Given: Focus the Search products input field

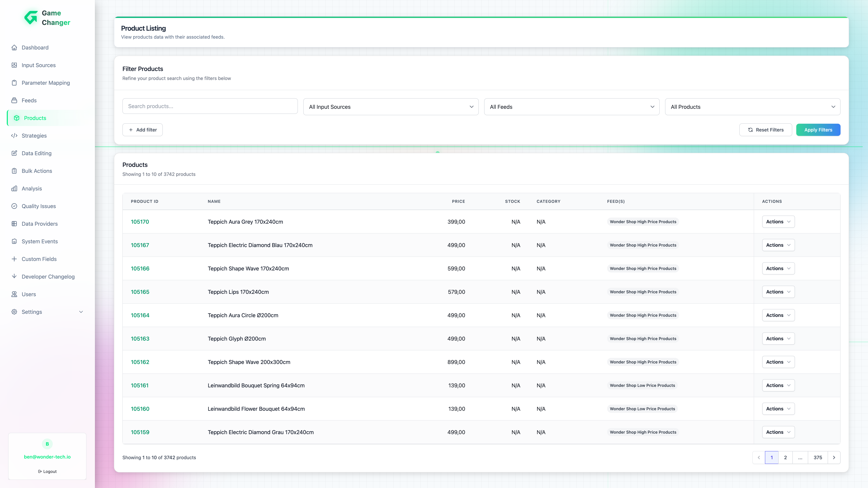Looking at the screenshot, I should point(210,106).
